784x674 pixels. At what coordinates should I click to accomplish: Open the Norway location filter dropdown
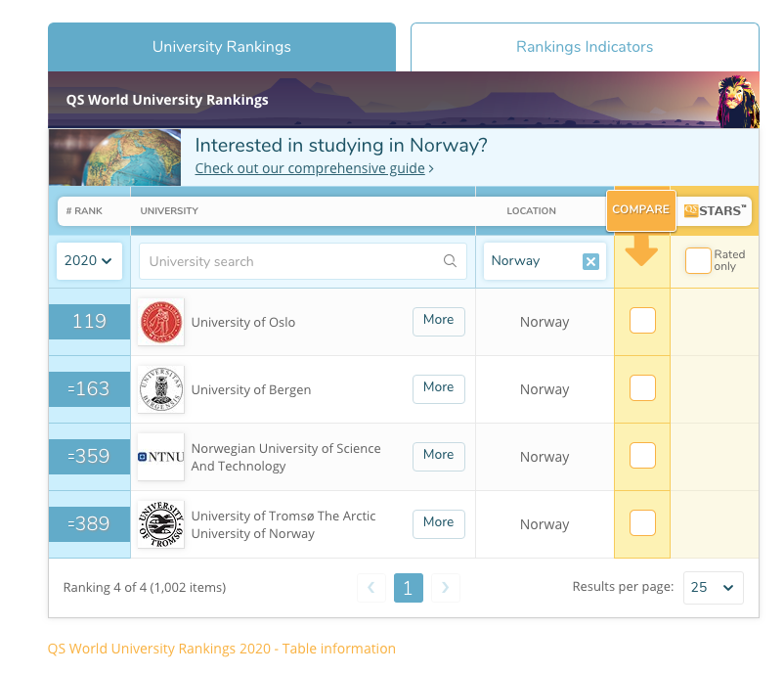544,260
